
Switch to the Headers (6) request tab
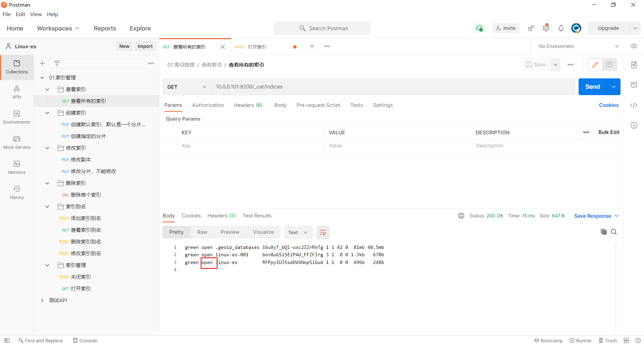[248, 105]
